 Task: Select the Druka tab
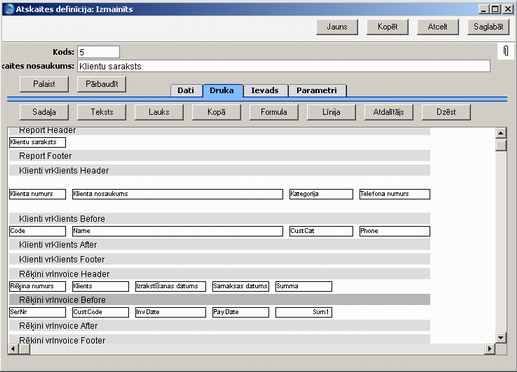tap(222, 91)
